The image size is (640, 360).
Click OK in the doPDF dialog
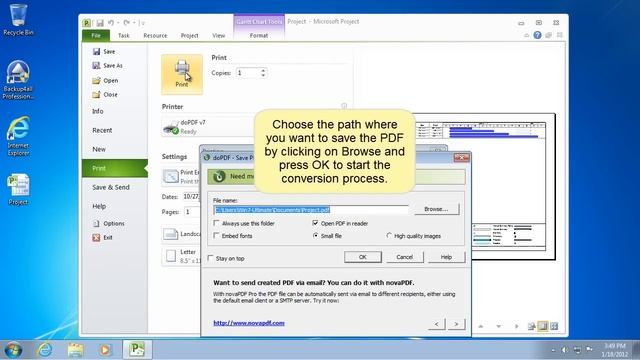tap(362, 257)
